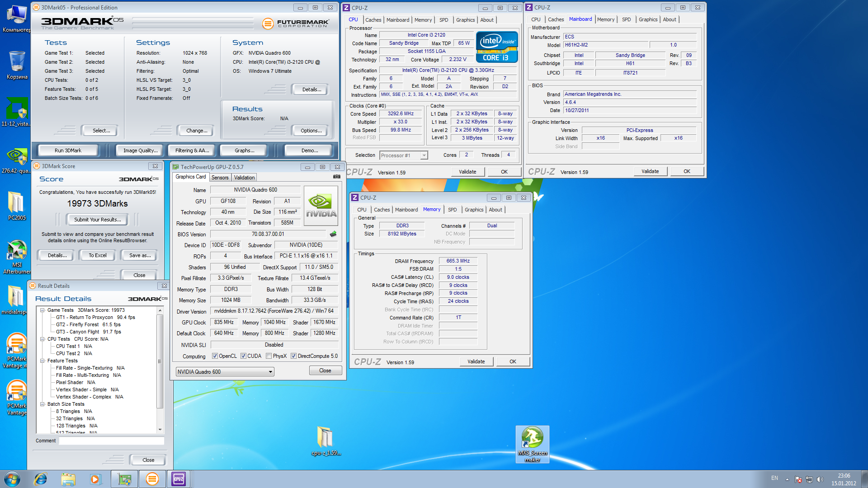Open the cpu-z_1.59 folder on desktop

[325, 441]
